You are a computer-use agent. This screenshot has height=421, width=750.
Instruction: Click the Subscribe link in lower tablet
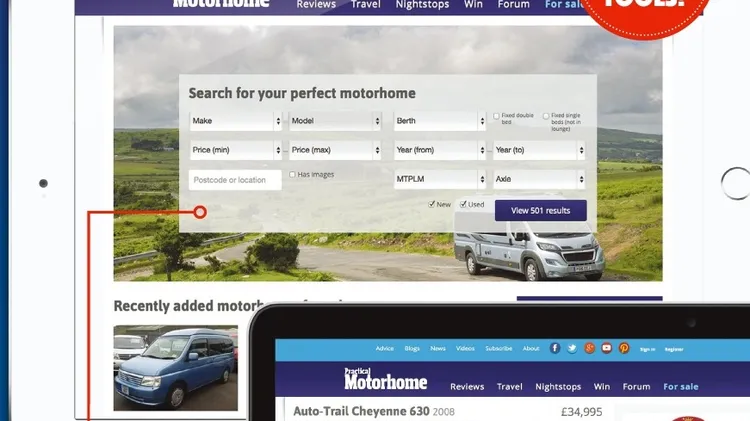pyautogui.click(x=498, y=348)
